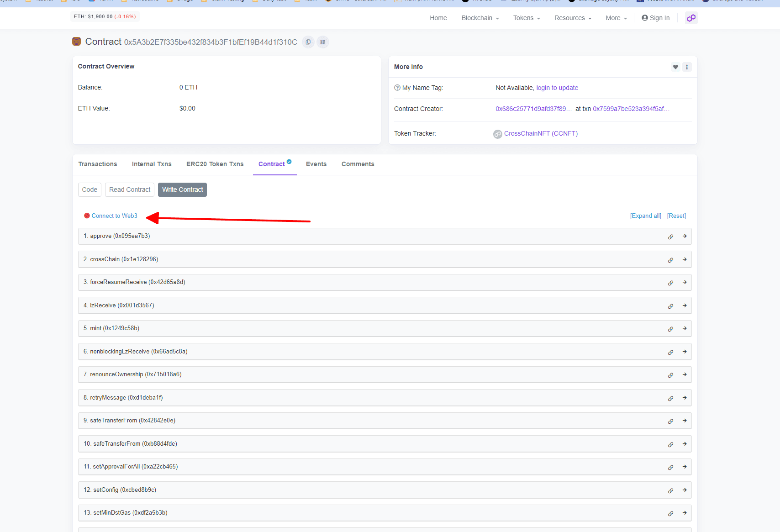
Task: Open the Blockchain dropdown menu
Action: point(480,18)
